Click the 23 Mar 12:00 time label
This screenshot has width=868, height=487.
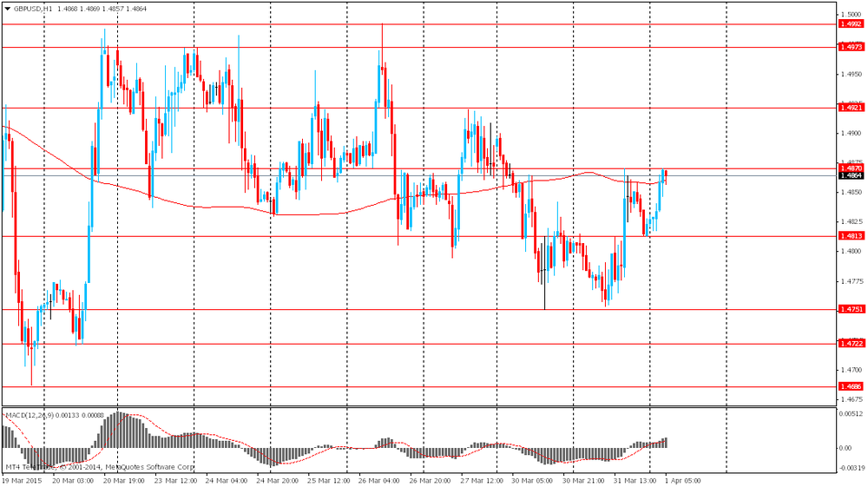[x=175, y=481]
